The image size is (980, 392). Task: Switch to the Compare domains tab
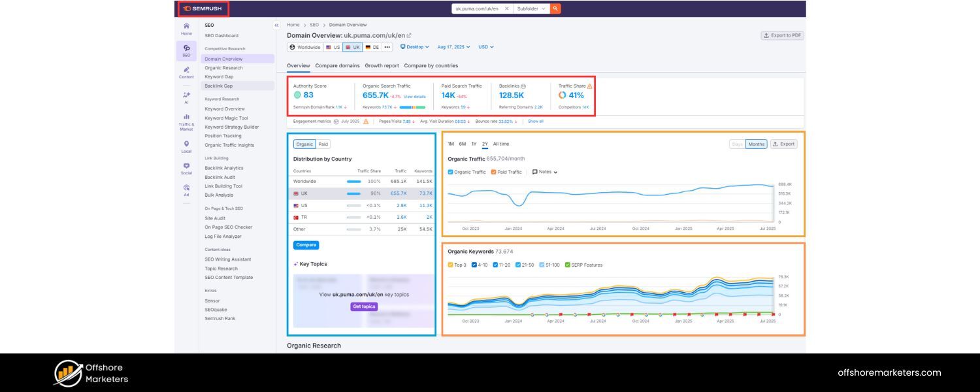coord(339,65)
